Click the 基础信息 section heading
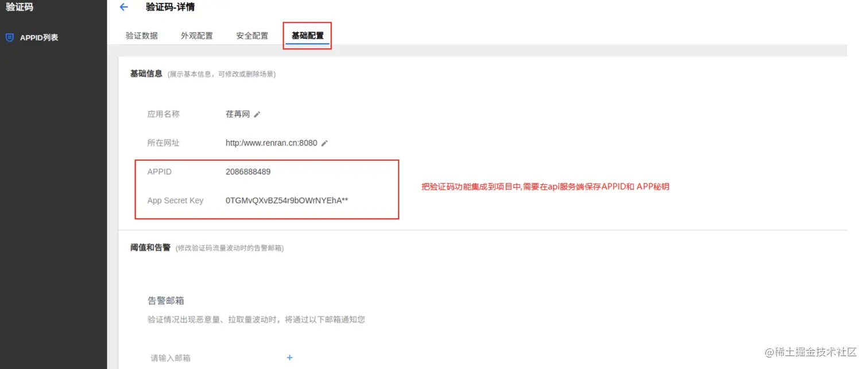This screenshot has height=369, width=868. (x=146, y=74)
